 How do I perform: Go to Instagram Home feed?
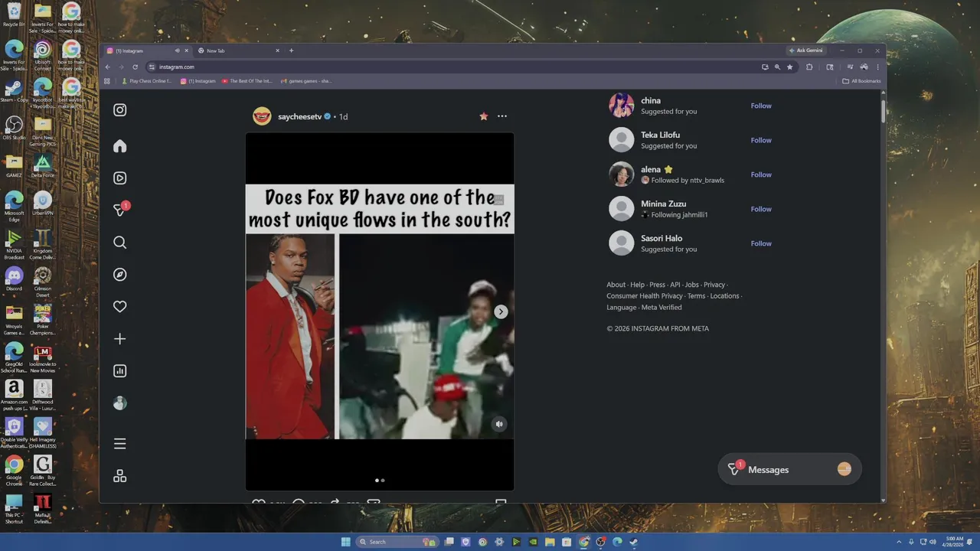pyautogui.click(x=119, y=146)
